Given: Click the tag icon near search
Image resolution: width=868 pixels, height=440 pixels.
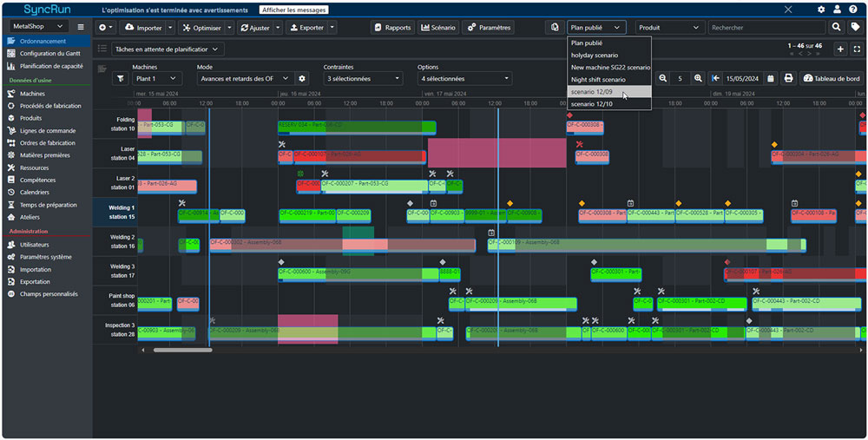Looking at the screenshot, I should (x=855, y=27).
